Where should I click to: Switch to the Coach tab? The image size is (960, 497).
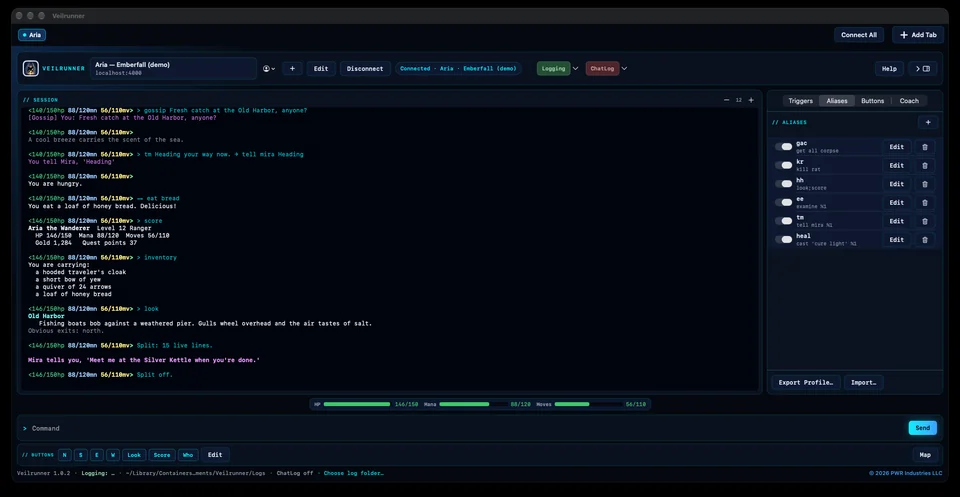(909, 101)
